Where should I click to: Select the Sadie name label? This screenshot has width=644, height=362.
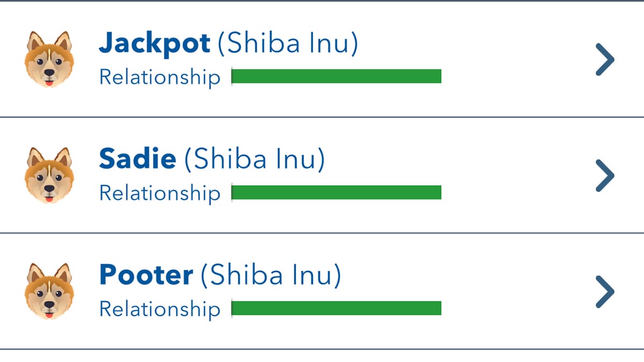(x=138, y=160)
